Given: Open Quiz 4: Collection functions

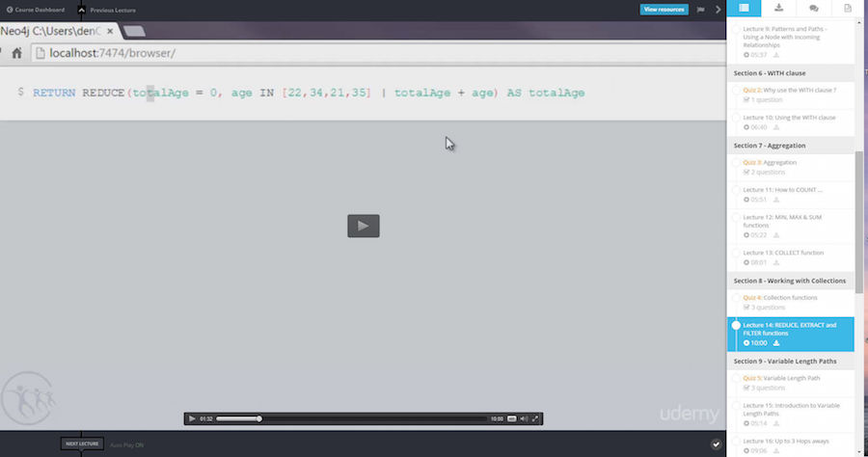Looking at the screenshot, I should coord(780,298).
